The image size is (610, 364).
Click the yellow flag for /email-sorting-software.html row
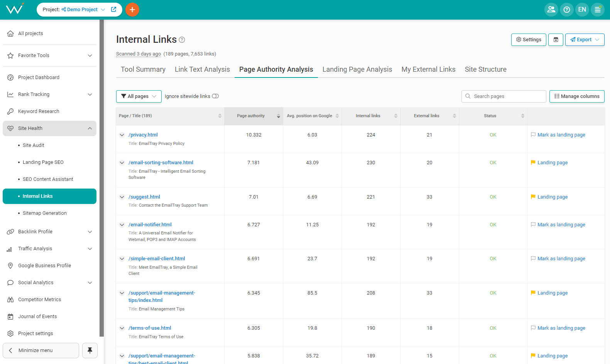coord(533,162)
